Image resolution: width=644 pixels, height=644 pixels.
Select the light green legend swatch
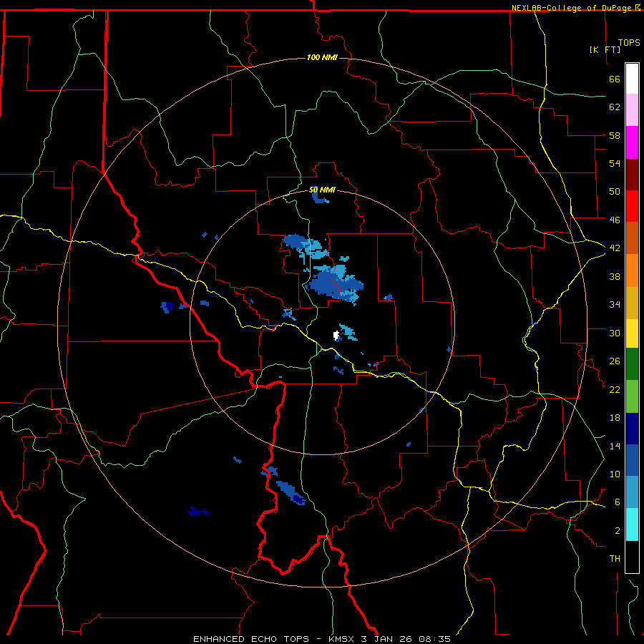click(x=632, y=396)
